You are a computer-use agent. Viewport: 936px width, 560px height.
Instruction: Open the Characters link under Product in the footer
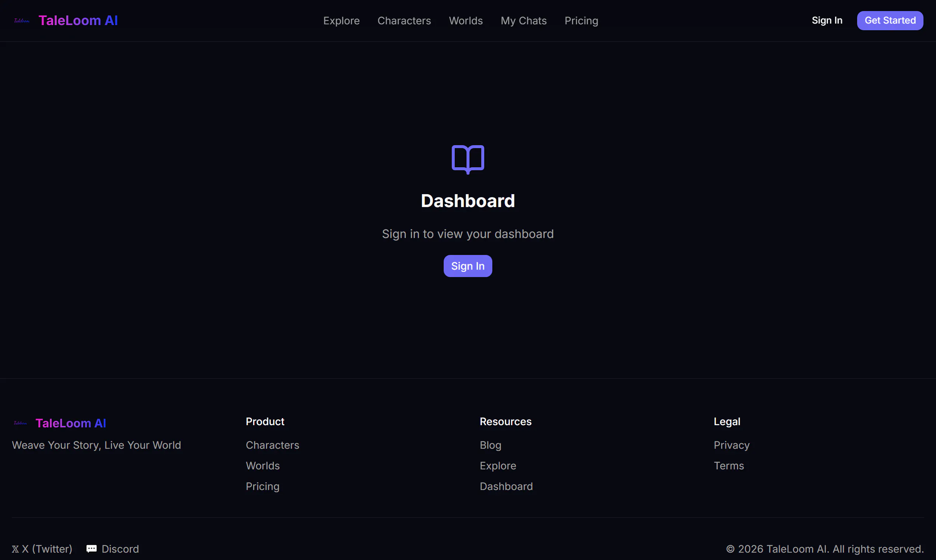[x=272, y=445]
